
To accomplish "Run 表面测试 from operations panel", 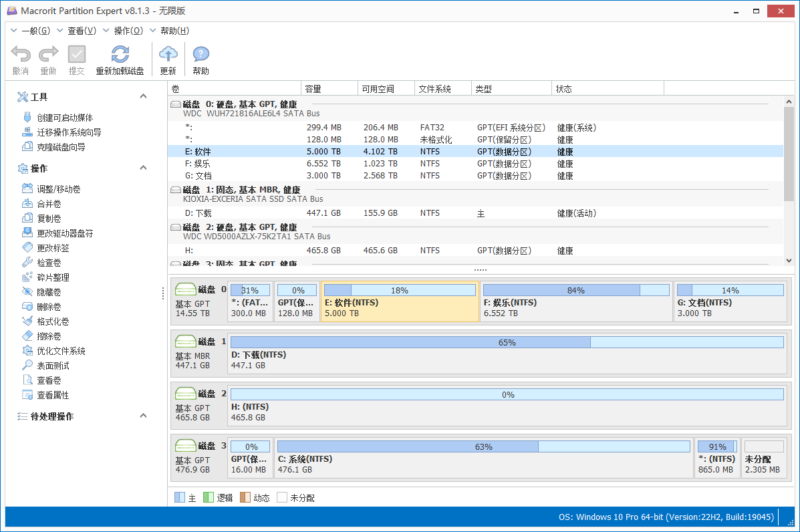I will [x=53, y=366].
